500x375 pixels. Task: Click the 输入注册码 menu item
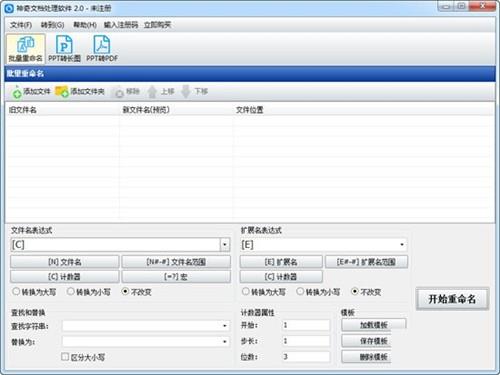click(121, 25)
